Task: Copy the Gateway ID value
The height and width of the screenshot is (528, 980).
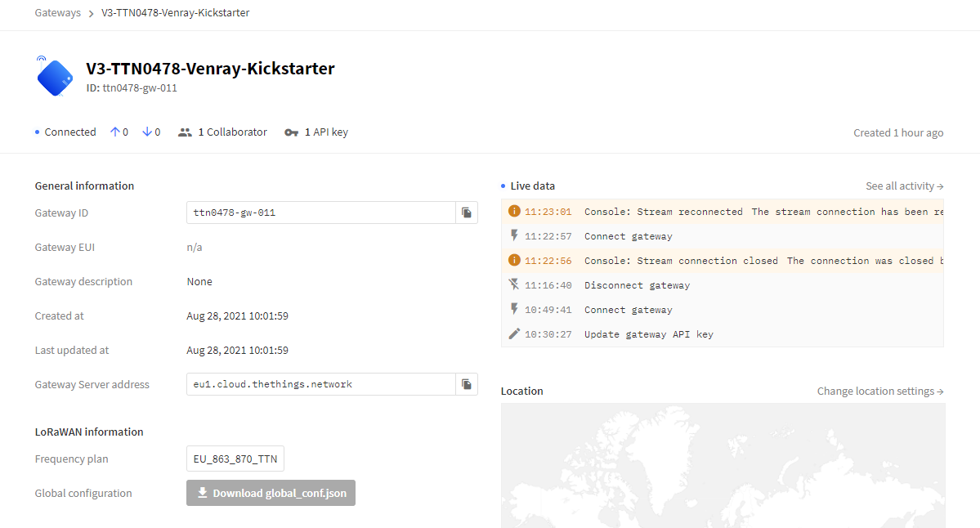Action: pyautogui.click(x=466, y=213)
